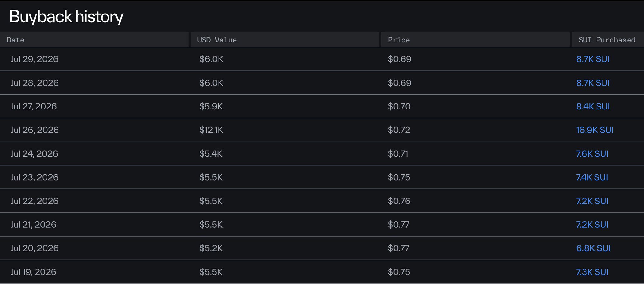Open the Jul 29 8.7K SUI link
The image size is (644, 284).
[593, 59]
